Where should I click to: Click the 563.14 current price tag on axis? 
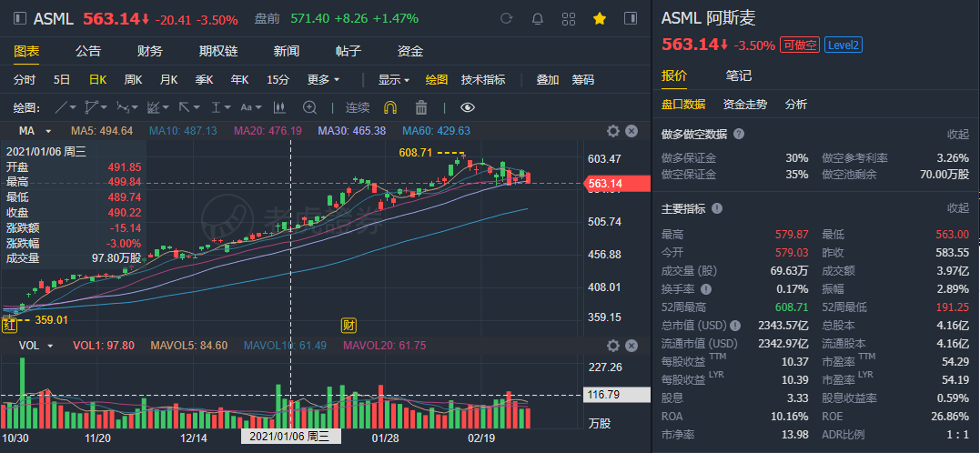point(616,183)
